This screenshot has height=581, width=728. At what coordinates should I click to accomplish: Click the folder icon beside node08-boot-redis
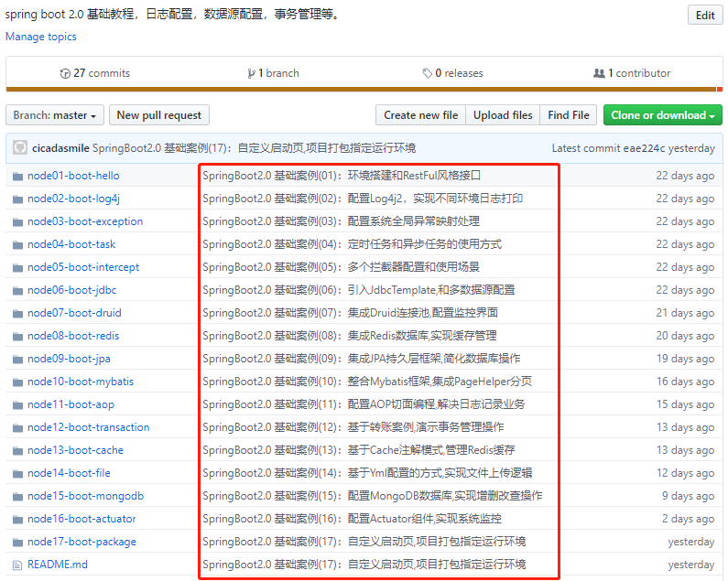click(x=17, y=337)
